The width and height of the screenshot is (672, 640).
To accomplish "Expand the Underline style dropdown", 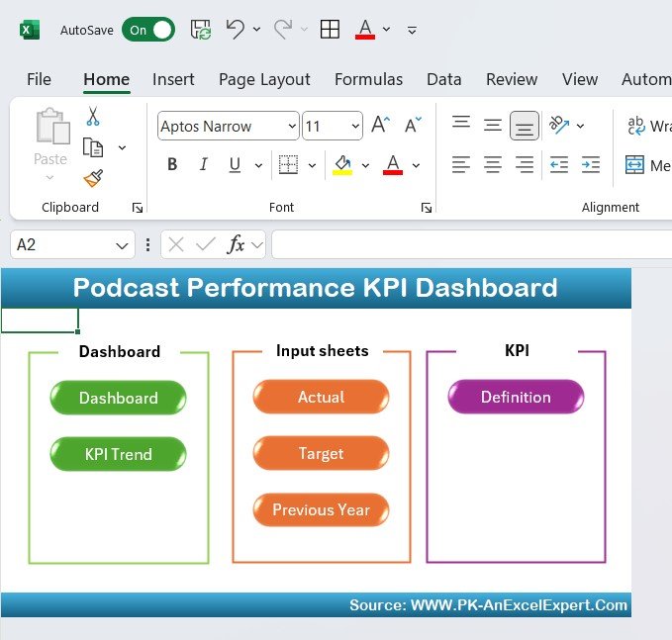I will [x=258, y=165].
